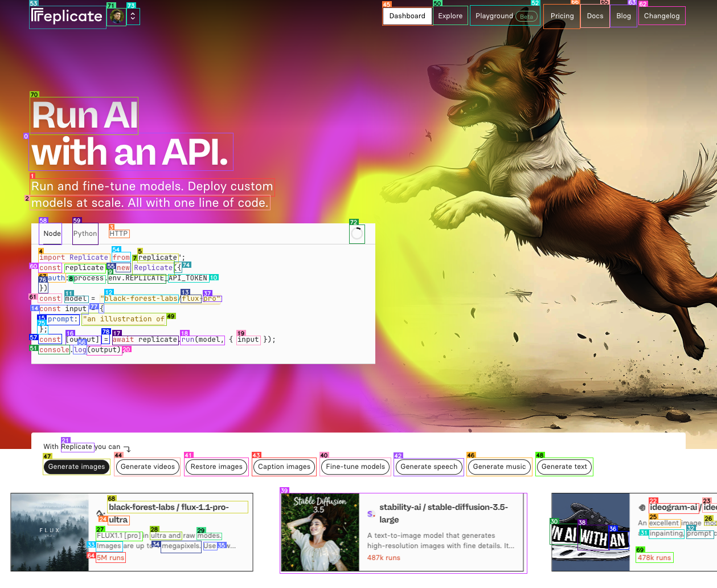Open the Pricing page
The width and height of the screenshot is (717, 588).
pos(562,16)
